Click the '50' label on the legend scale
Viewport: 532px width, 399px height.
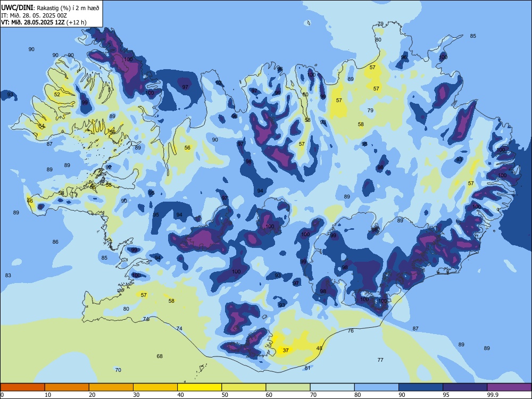tap(225, 395)
